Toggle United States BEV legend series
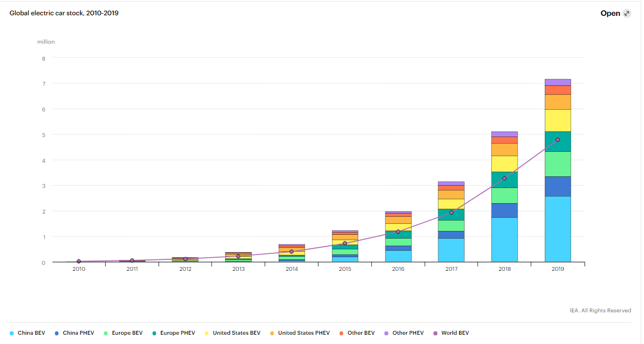The width and height of the screenshot is (644, 344). (232, 333)
